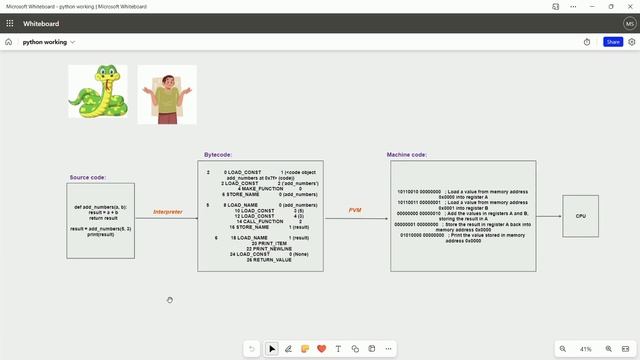Open the heart reactions tool
Viewport: 640px width, 360px height.
(x=322, y=349)
